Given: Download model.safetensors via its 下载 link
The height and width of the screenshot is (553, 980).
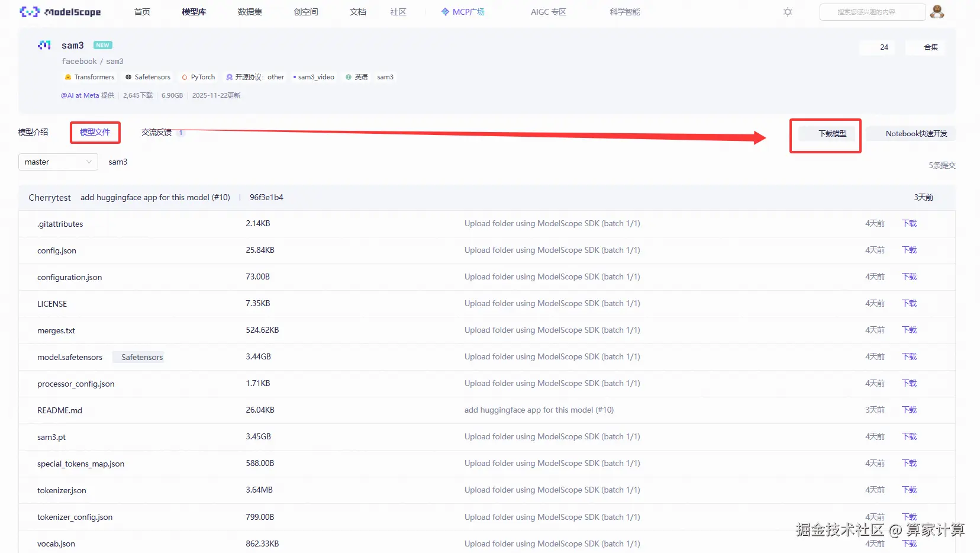Looking at the screenshot, I should pos(909,356).
